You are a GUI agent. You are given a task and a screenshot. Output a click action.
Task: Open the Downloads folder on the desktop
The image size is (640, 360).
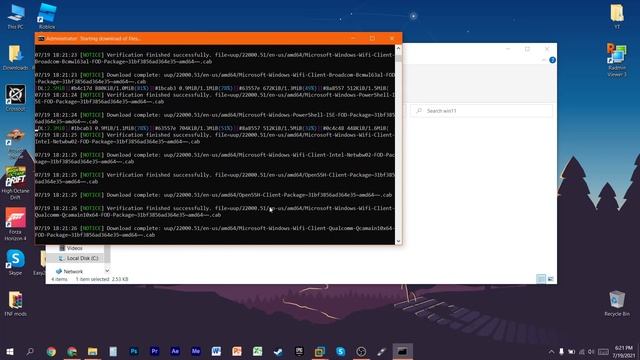point(16,58)
